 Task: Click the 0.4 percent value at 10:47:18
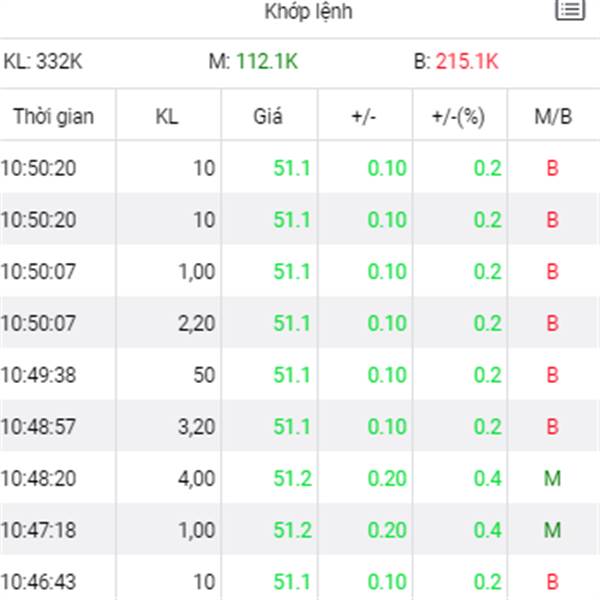pos(488,530)
